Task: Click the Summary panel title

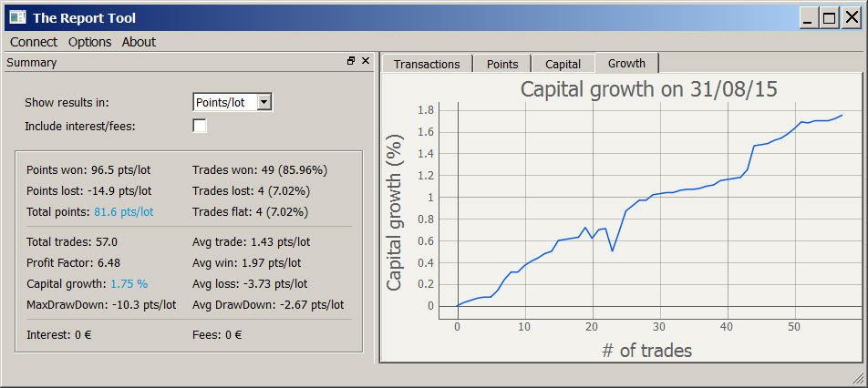Action: (32, 63)
